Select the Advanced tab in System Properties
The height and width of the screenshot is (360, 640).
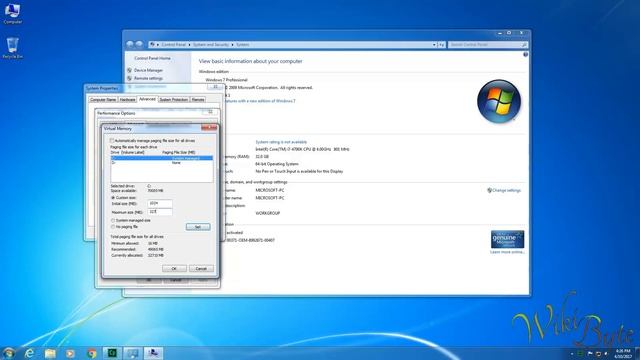click(x=147, y=99)
